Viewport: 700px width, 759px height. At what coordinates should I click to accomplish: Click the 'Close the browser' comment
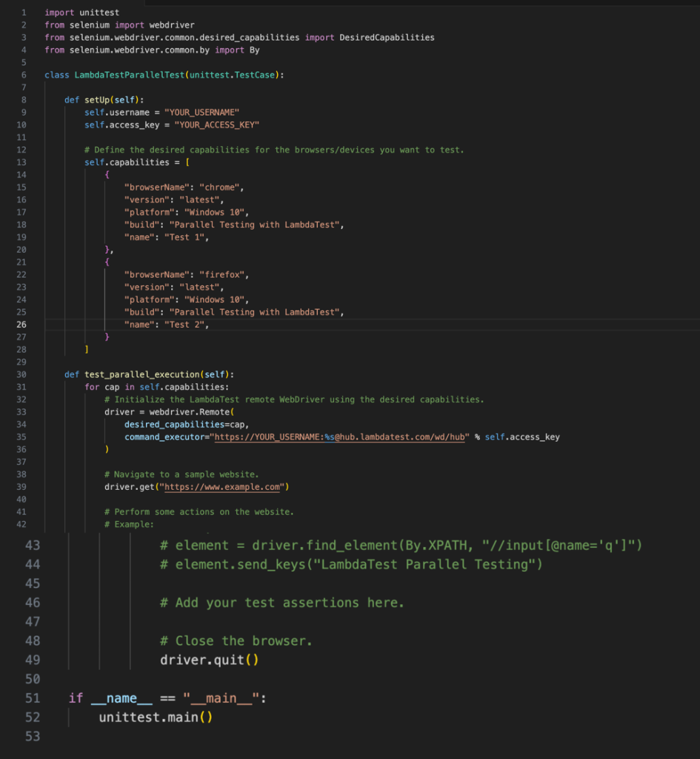click(x=236, y=641)
